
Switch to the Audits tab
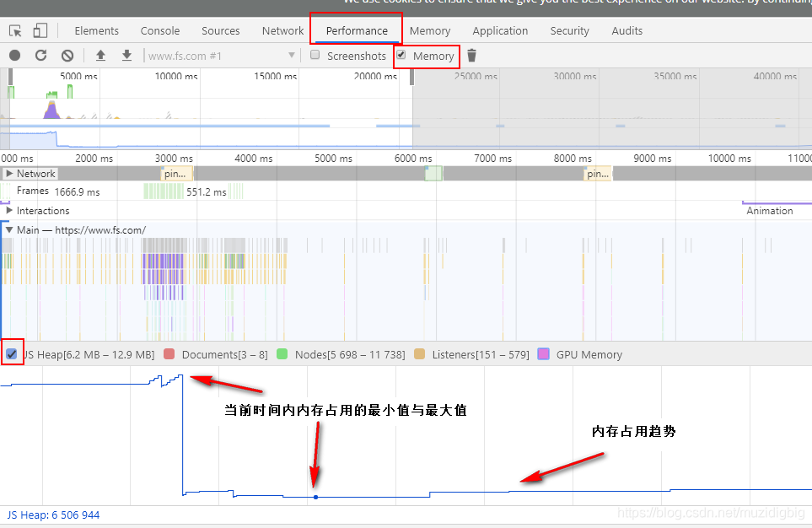tap(627, 31)
